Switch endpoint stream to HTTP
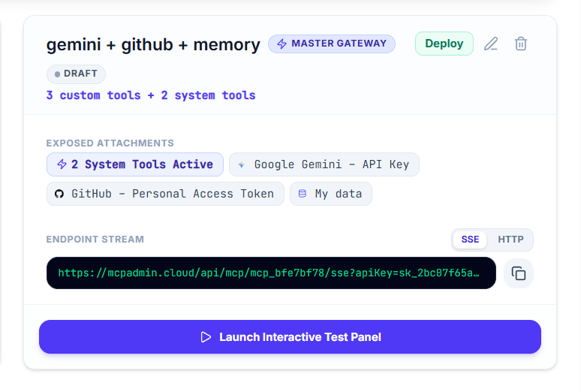Screen dimensions: 581x392 pyautogui.click(x=510, y=240)
